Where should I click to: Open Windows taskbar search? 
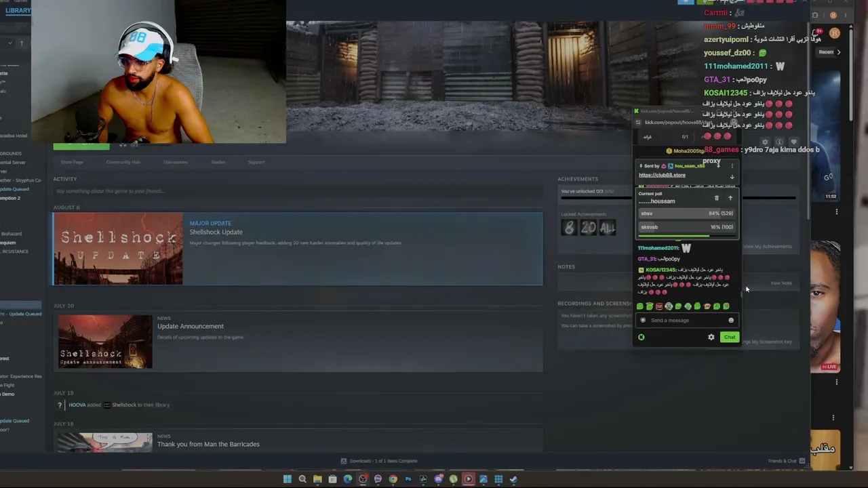[x=302, y=479]
